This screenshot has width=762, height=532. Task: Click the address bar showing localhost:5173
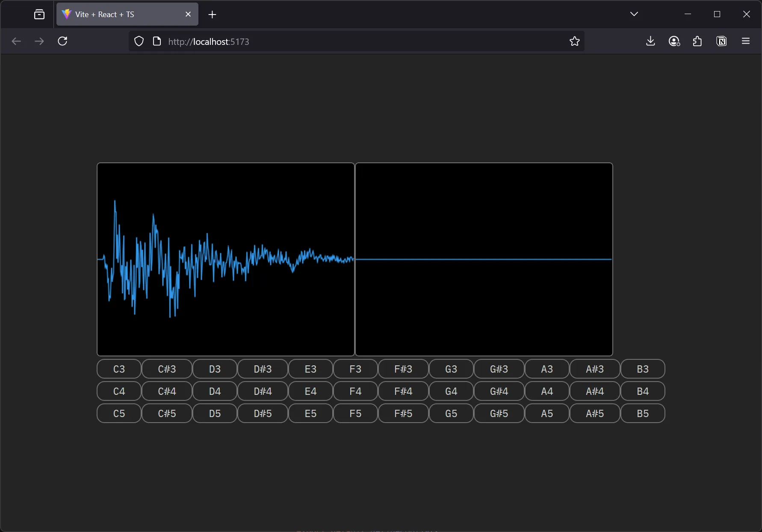click(299, 41)
